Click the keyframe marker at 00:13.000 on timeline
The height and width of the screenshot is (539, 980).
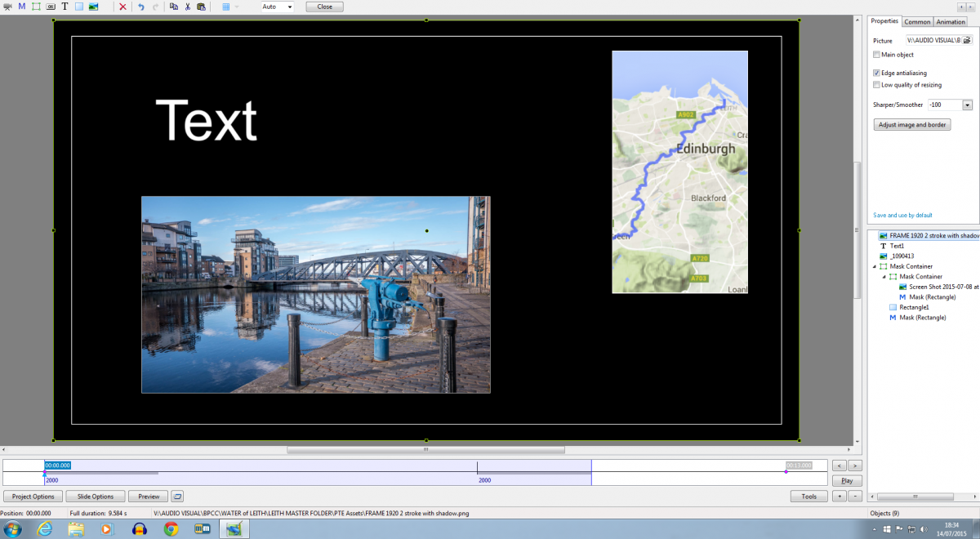786,471
